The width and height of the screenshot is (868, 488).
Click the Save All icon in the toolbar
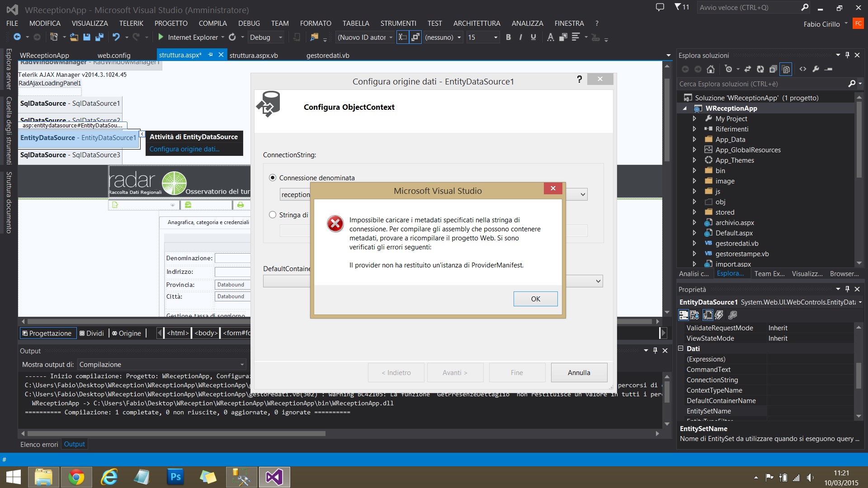(99, 37)
